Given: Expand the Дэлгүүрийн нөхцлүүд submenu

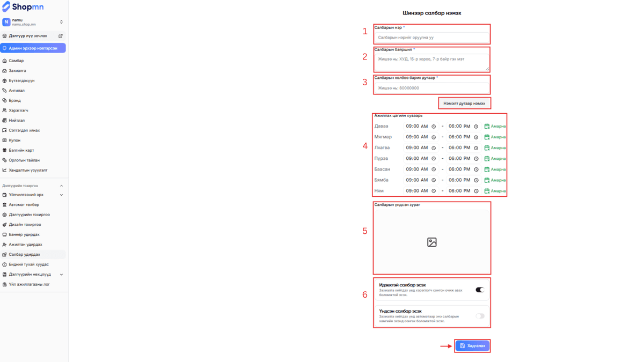Looking at the screenshot, I should (x=61, y=275).
